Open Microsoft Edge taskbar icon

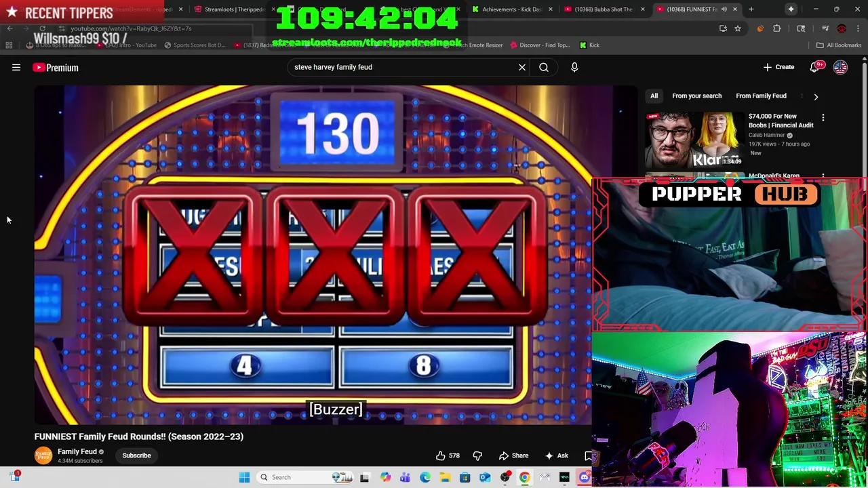pos(425,477)
